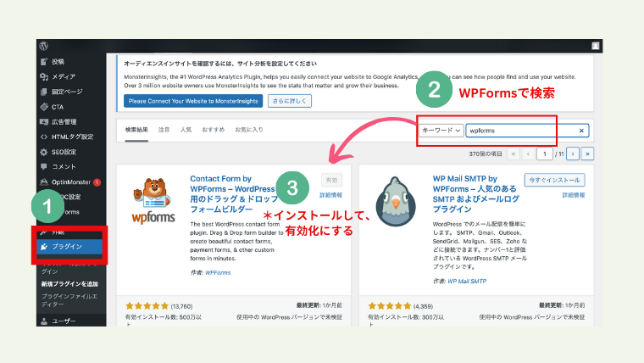The width and height of the screenshot is (644, 363).
Task: Click Please Connect Your Website to MonsterInsights
Action: (x=193, y=100)
